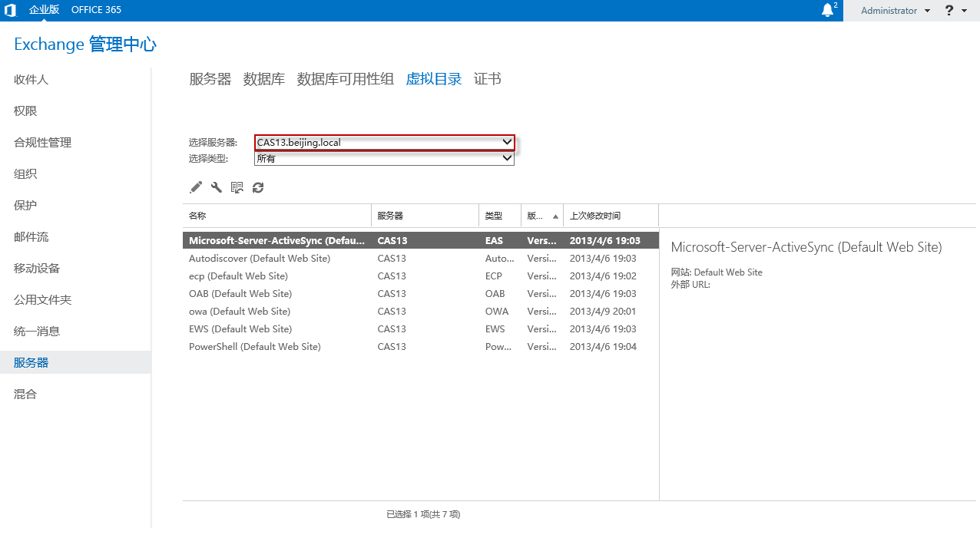Sort by the 类型 column header
The width and height of the screenshot is (980, 538).
[x=500, y=216]
